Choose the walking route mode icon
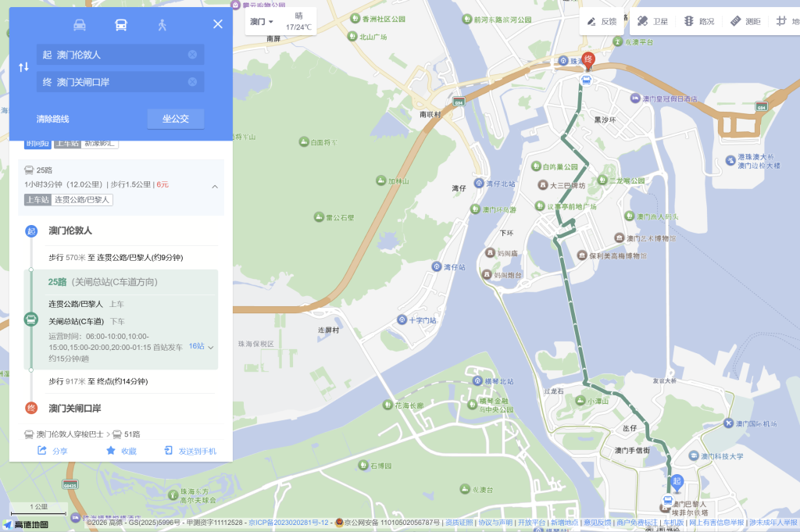Screen dimensions: 800x532 162,24
